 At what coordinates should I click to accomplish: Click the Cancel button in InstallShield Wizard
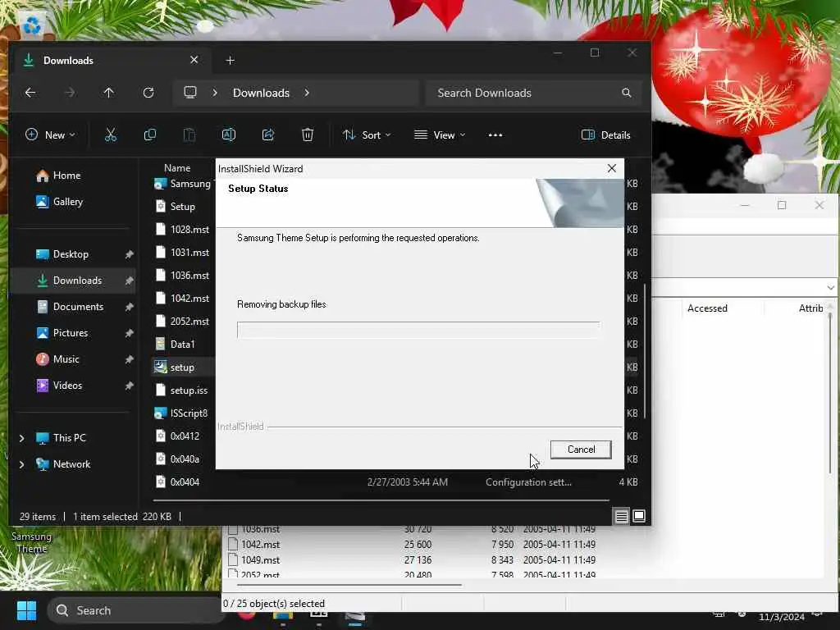(x=581, y=450)
